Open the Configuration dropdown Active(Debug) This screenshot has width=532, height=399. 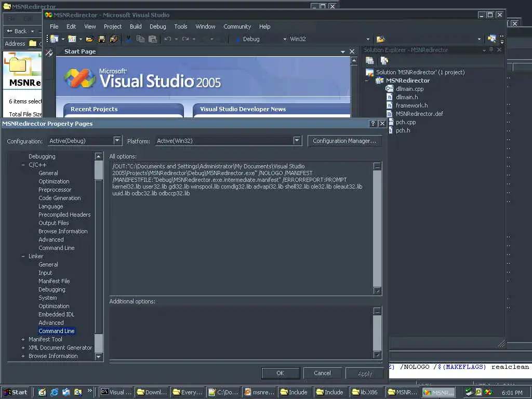point(117,140)
